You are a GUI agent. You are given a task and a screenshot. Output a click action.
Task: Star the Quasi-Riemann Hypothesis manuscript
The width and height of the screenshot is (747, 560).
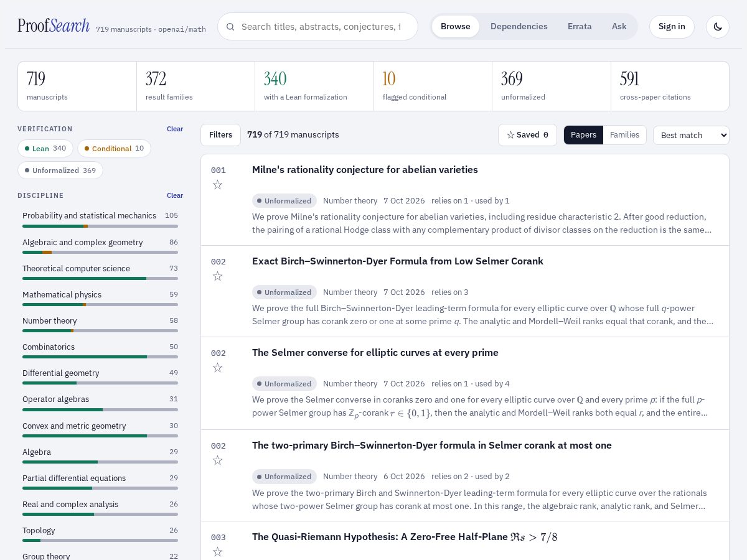click(217, 552)
